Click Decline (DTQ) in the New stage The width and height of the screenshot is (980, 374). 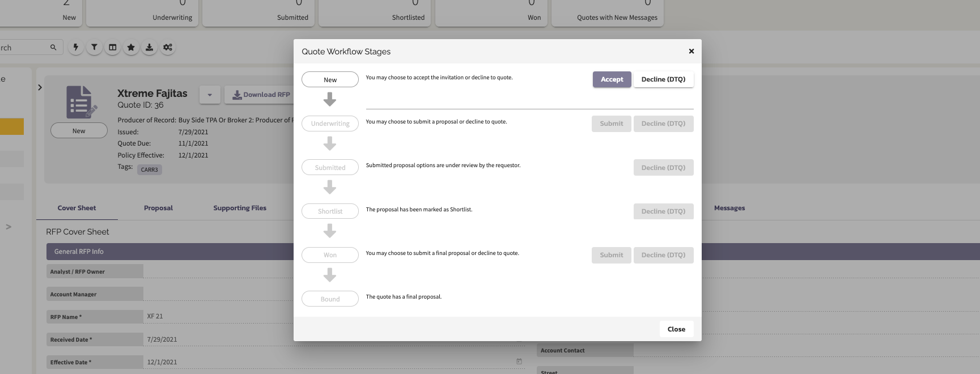(663, 79)
